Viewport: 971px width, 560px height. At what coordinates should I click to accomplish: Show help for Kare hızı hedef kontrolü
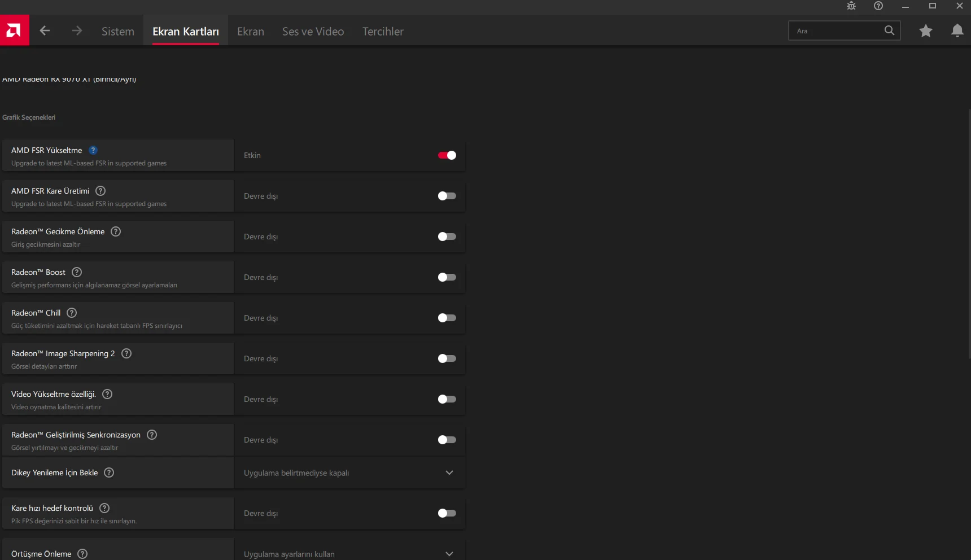tap(104, 508)
